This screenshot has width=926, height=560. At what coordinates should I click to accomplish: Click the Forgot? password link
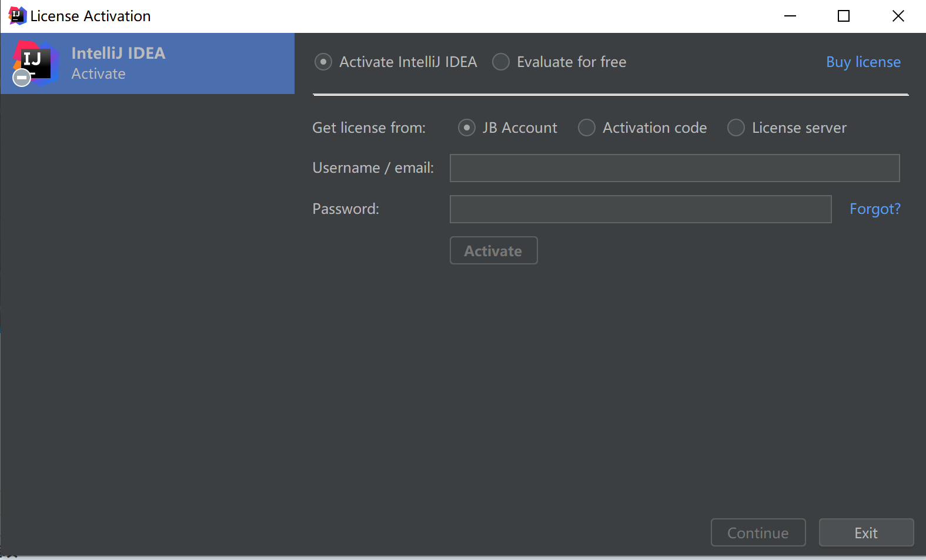pyautogui.click(x=875, y=209)
